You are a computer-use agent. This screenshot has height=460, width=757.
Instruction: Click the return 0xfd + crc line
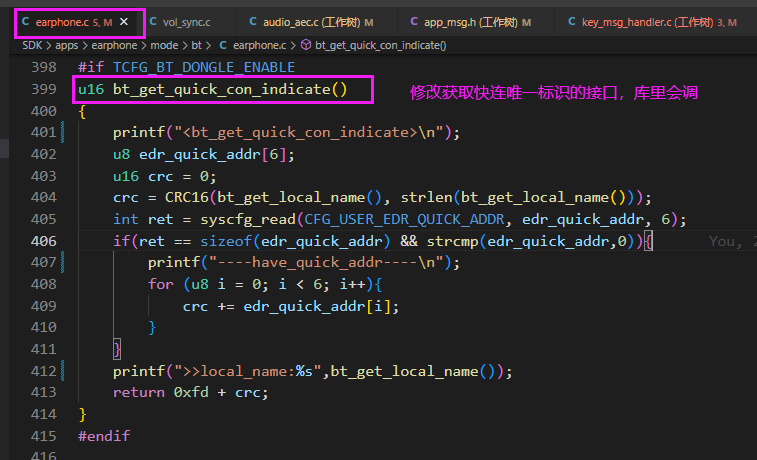pos(191,392)
